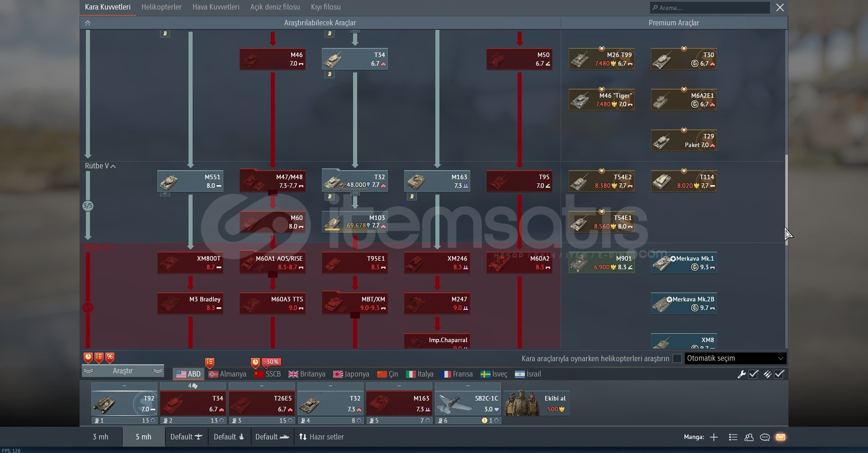The height and width of the screenshot is (453, 868).
Task: Open the mail inbox icon
Action: click(780, 437)
